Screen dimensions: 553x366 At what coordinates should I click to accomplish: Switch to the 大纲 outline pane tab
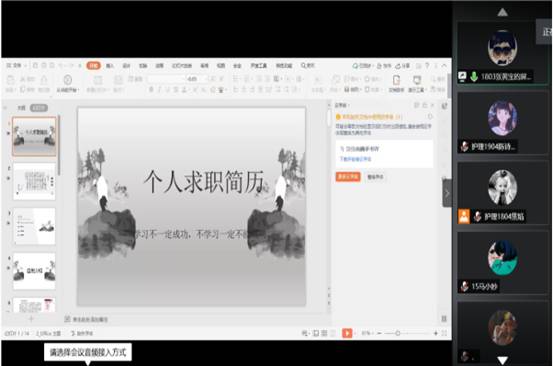point(22,108)
